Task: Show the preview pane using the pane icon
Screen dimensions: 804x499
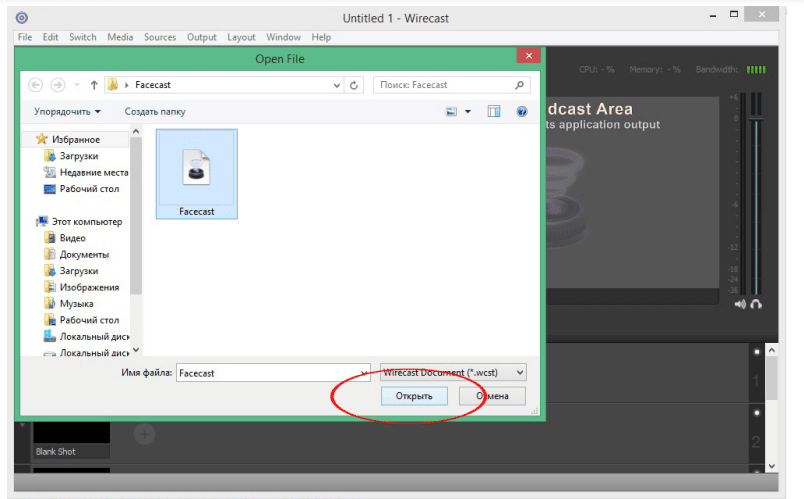Action: [x=494, y=111]
